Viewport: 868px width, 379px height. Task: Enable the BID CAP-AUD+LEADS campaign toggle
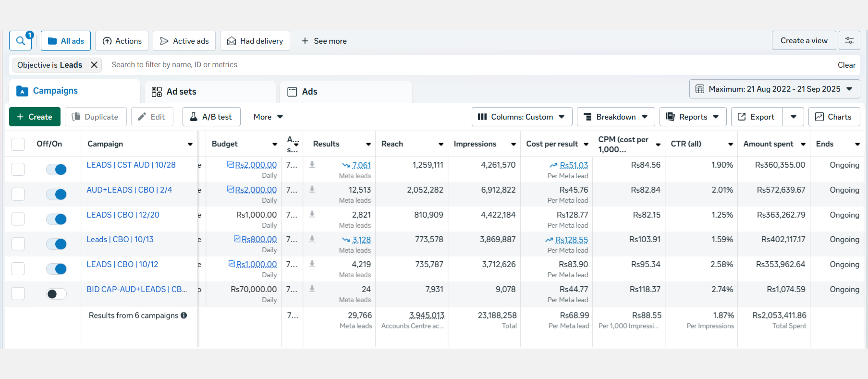coord(56,294)
